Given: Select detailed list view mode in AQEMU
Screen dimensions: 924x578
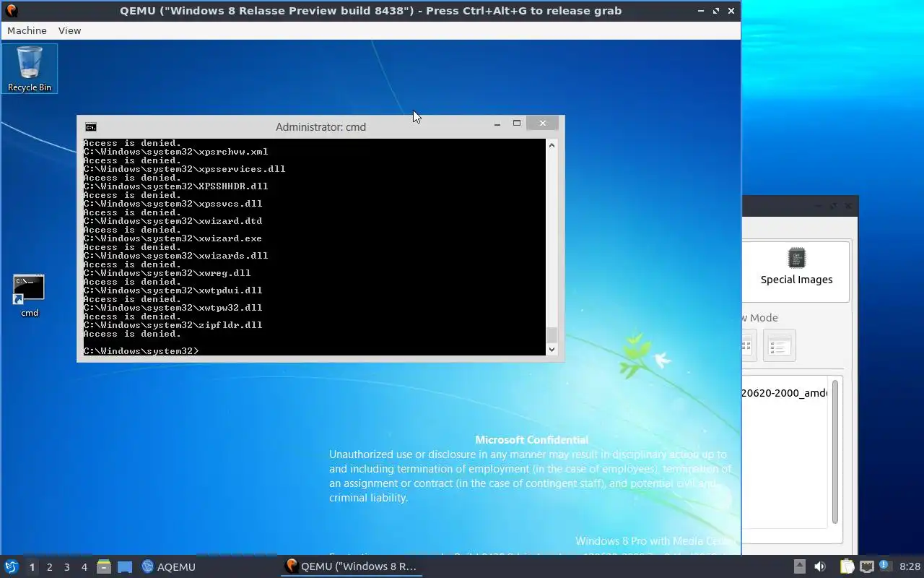Looking at the screenshot, I should click(779, 346).
